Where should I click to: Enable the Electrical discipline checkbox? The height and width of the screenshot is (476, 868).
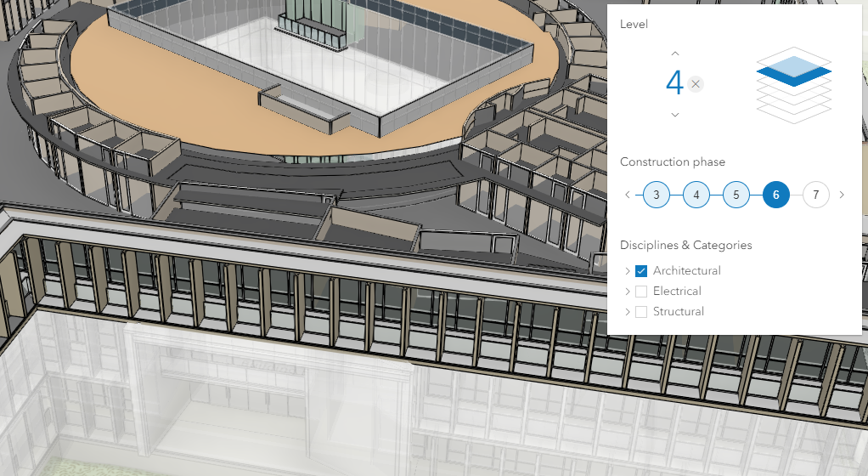641,292
